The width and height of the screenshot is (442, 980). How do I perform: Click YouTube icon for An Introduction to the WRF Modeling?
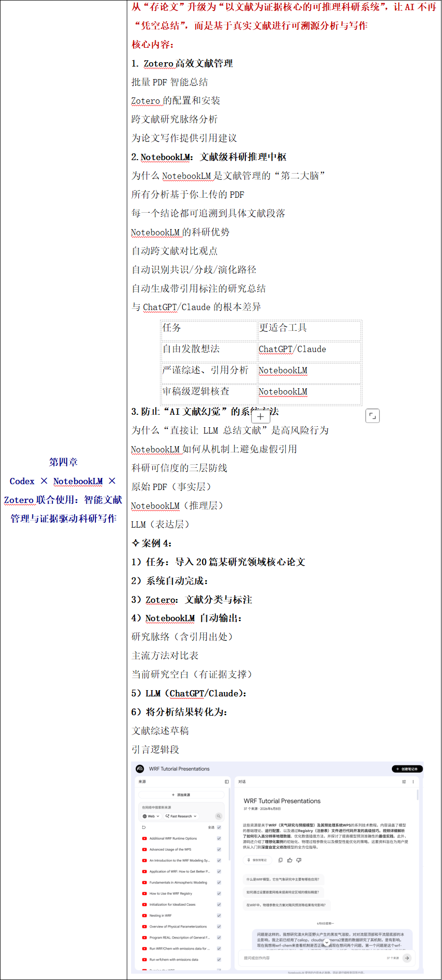tap(144, 860)
